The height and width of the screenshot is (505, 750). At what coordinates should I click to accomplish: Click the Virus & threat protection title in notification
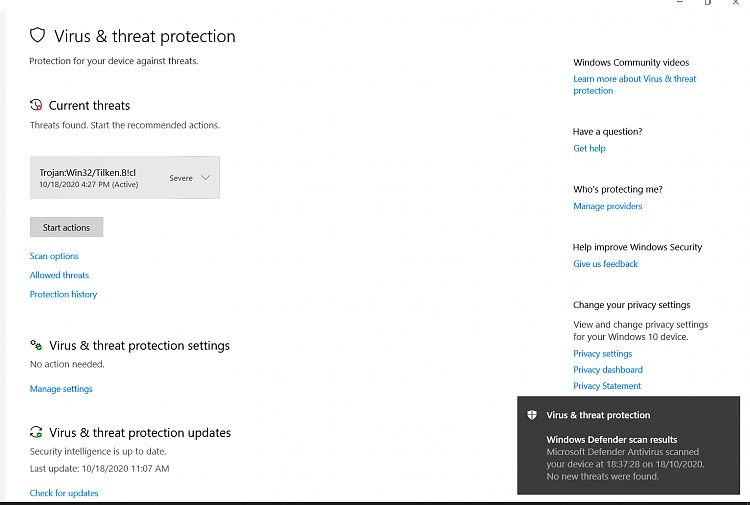tap(598, 415)
